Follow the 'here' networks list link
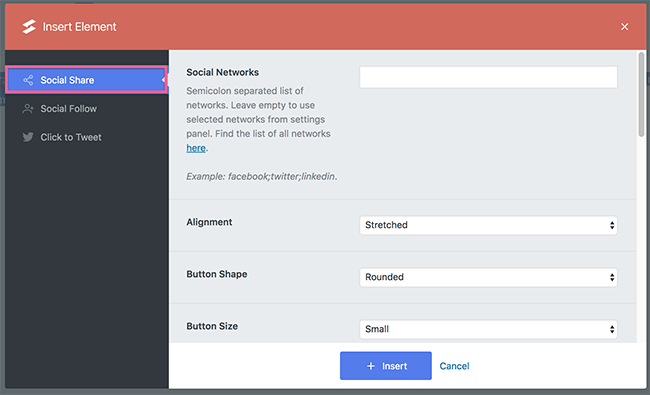The image size is (650, 395). pos(196,148)
